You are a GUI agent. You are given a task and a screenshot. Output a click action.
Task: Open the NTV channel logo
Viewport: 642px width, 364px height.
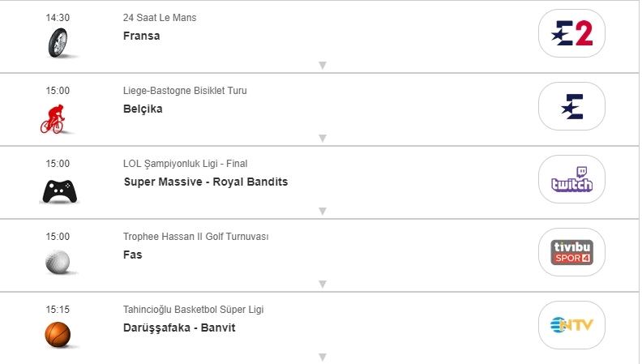click(x=571, y=325)
